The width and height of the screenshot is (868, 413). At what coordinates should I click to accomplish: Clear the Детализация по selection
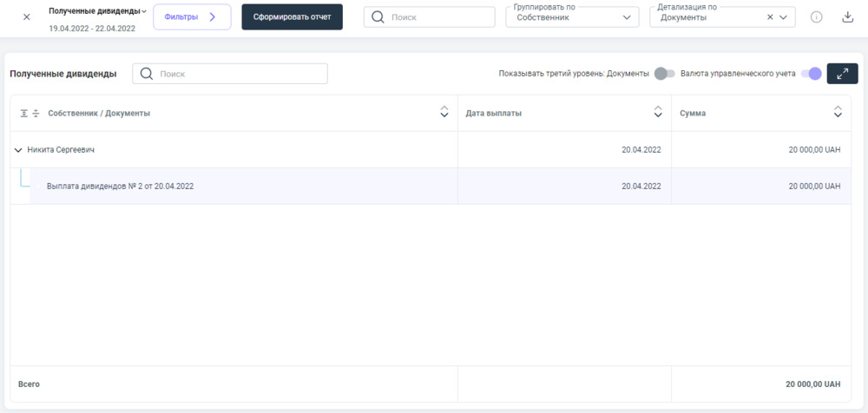tap(770, 17)
